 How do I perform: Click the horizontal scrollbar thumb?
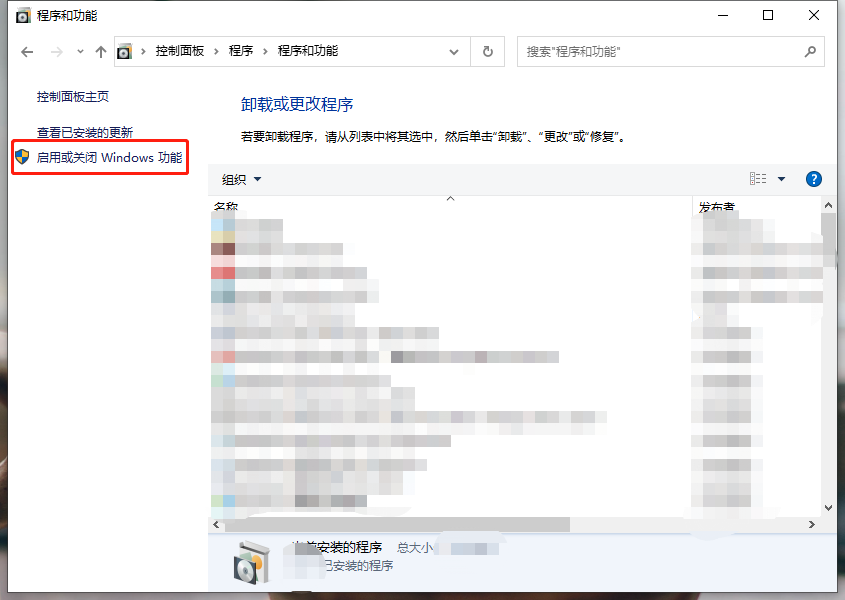coord(397,525)
